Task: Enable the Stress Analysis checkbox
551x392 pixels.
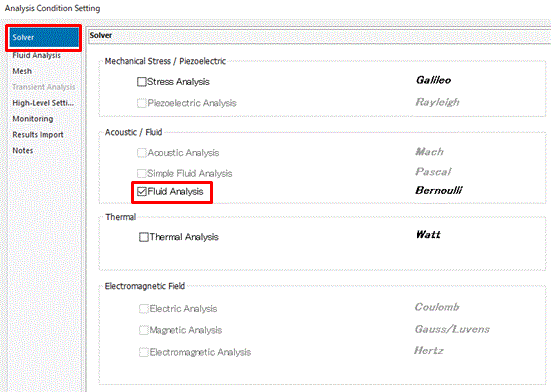Action: 142,82
